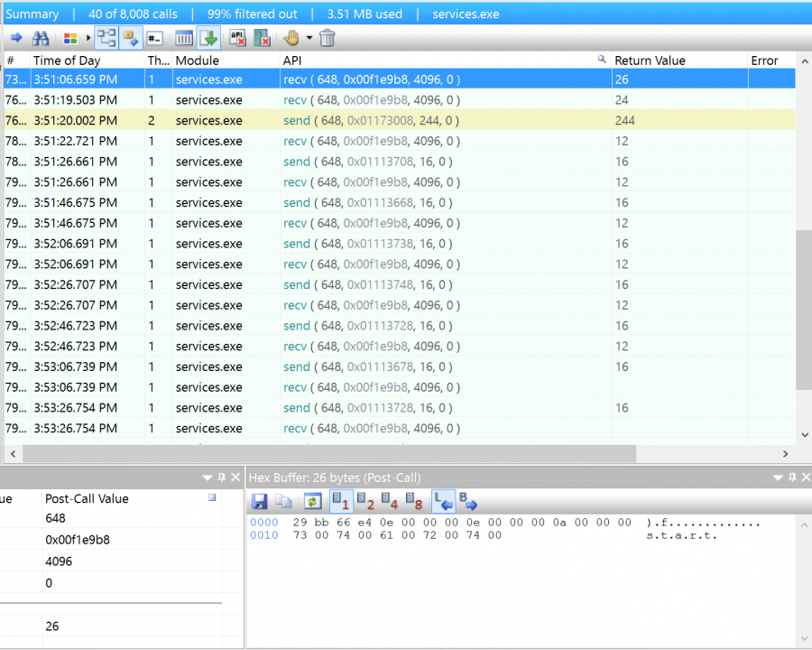812x650 pixels.
Task: Click the 'Th...' thread column header
Action: (158, 60)
